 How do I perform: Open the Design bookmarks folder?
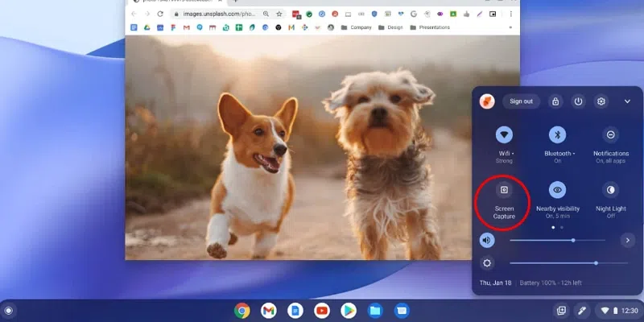(390, 27)
